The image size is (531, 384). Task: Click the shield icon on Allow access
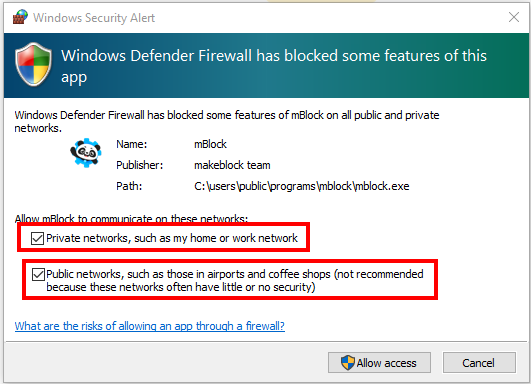pos(348,363)
